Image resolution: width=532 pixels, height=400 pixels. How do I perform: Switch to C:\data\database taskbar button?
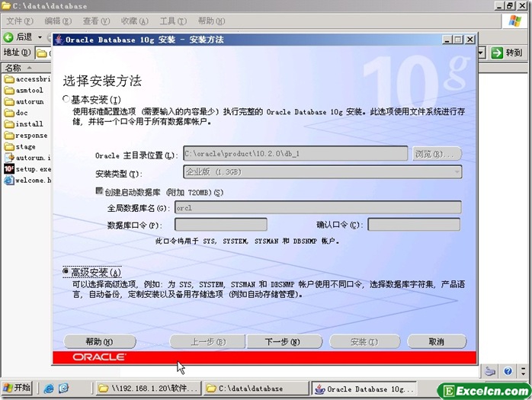(257, 389)
